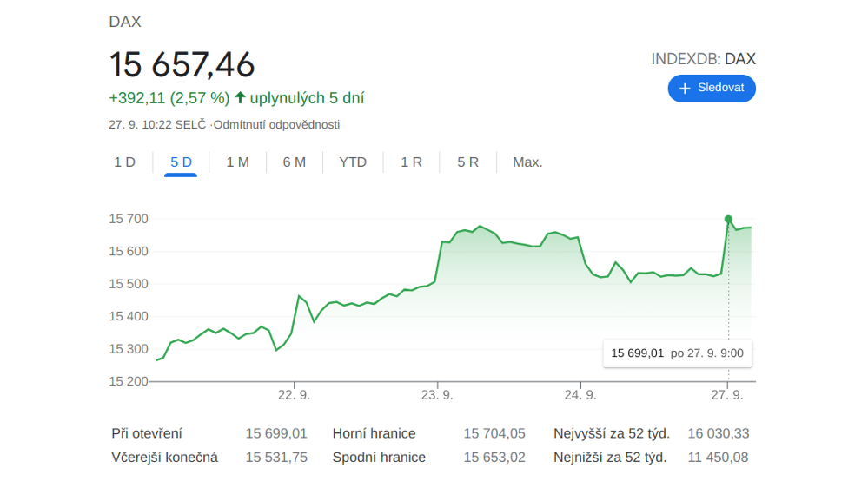Viewport: 868px width, 488px height.
Task: Show the YTD chart range
Action: click(x=353, y=162)
